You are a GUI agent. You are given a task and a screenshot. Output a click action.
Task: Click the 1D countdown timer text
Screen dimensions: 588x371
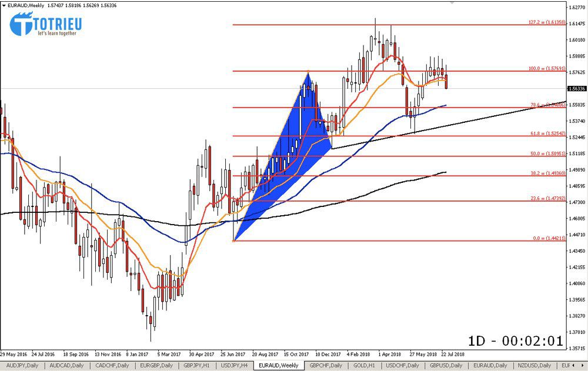[x=516, y=341]
